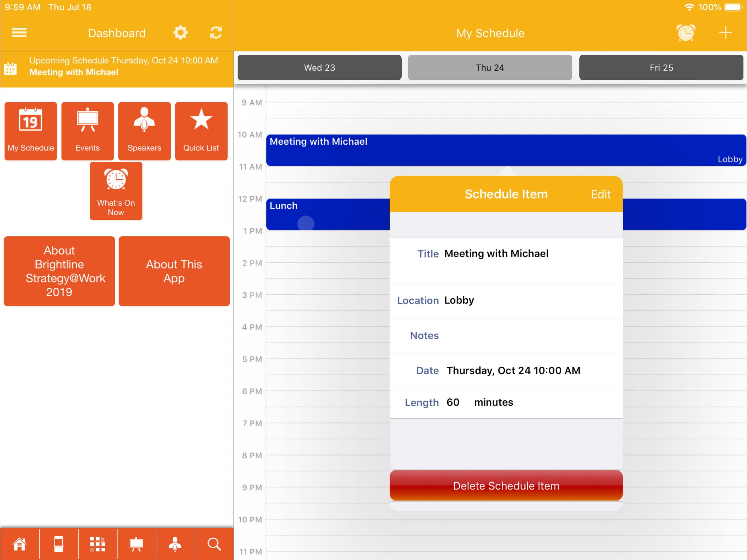Tap the 9 AM time label
Image resolution: width=747 pixels, height=560 pixels.
[252, 102]
